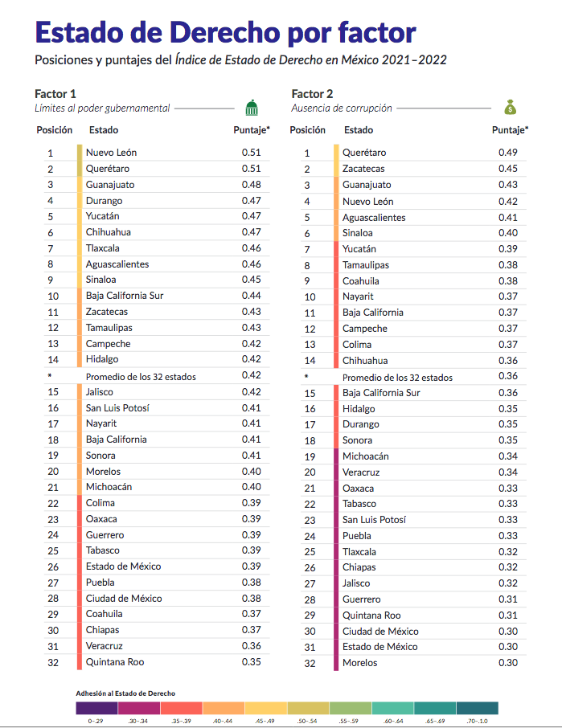
Task: Click the "Factor 2" heading
Action: [x=312, y=94]
